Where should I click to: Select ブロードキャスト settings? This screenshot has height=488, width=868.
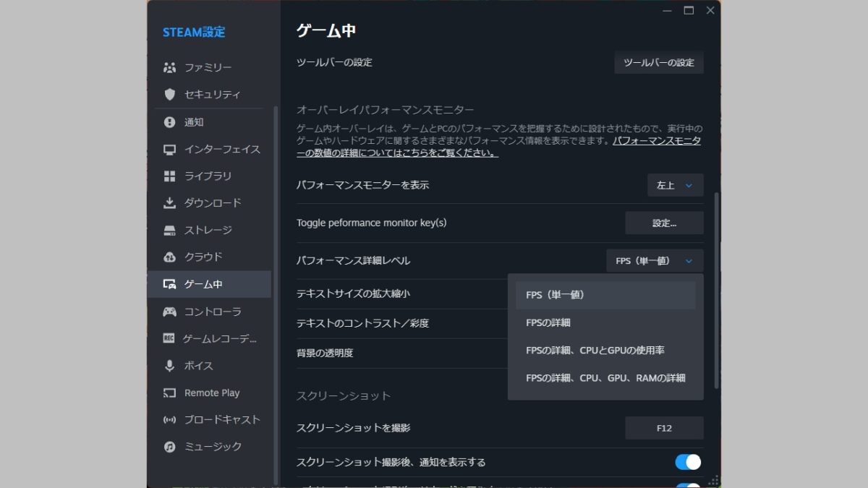209,420
